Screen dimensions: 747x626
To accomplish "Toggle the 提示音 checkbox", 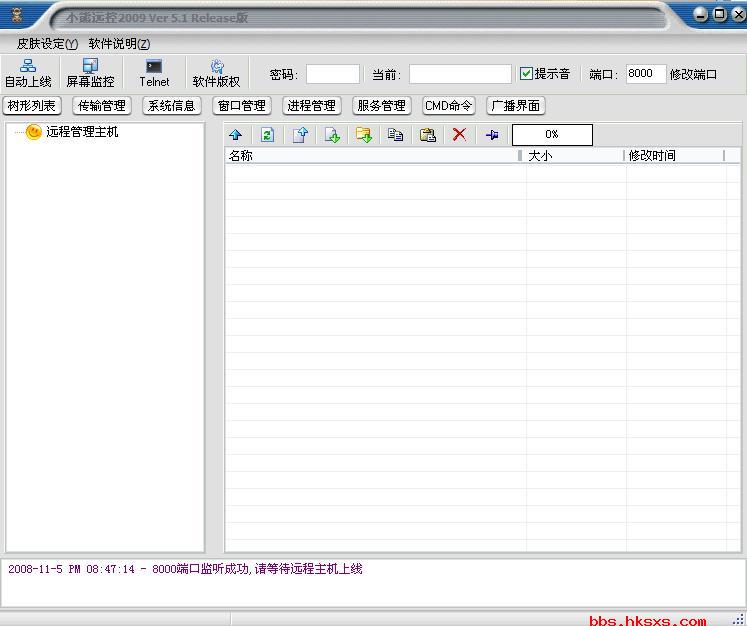I will point(527,74).
